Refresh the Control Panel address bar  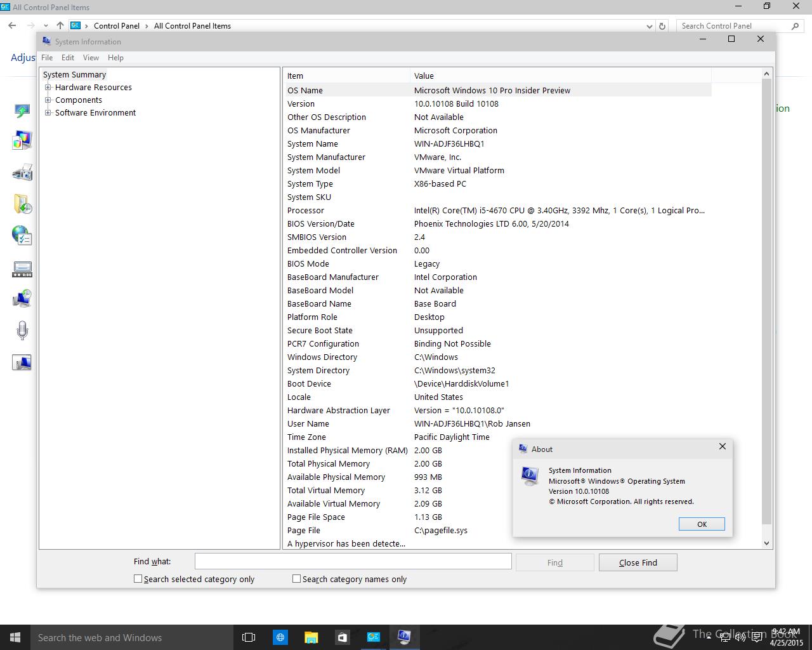coord(662,26)
